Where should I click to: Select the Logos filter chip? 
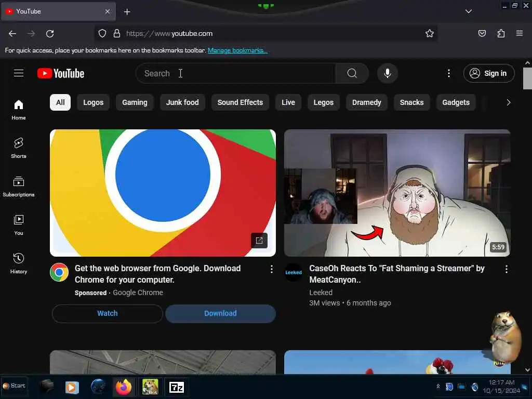point(94,102)
